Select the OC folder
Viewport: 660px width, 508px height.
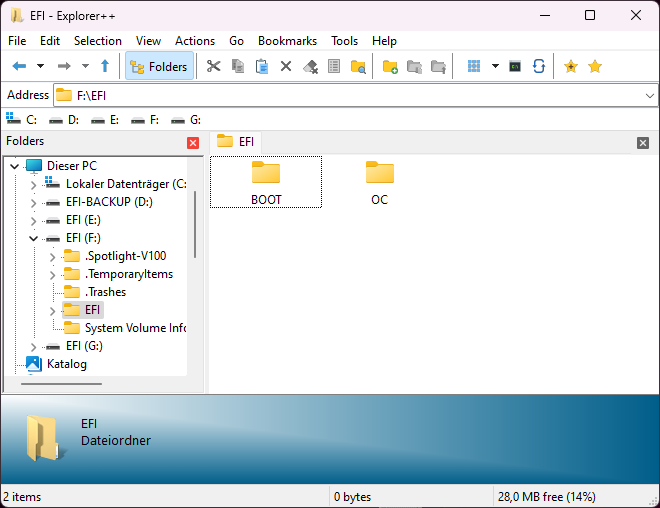[x=380, y=182]
